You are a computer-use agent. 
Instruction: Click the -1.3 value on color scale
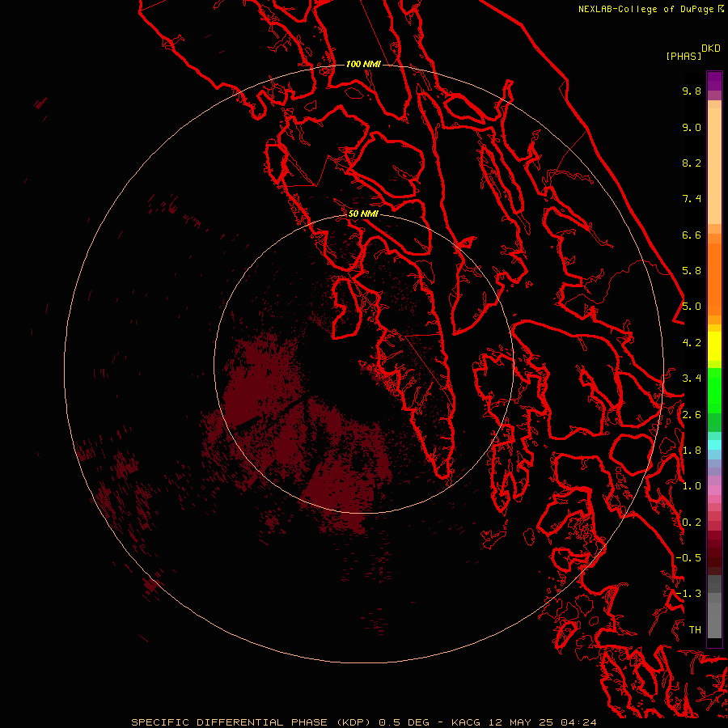click(688, 594)
